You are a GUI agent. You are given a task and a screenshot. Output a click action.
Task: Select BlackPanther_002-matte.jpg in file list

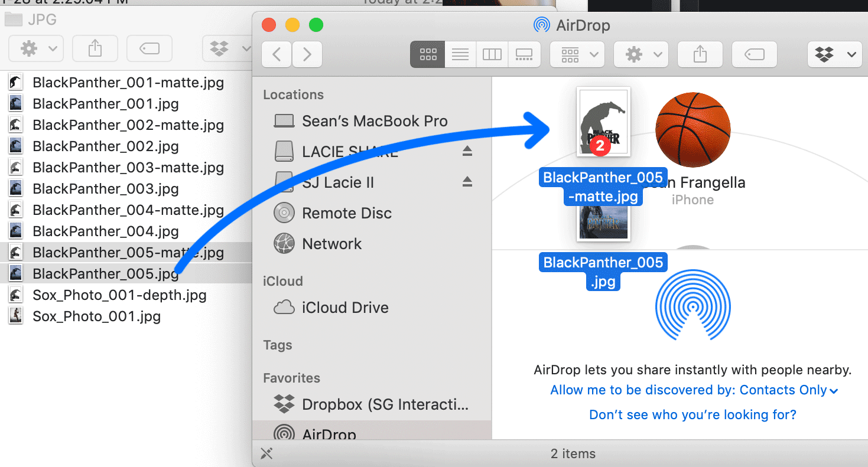point(128,125)
